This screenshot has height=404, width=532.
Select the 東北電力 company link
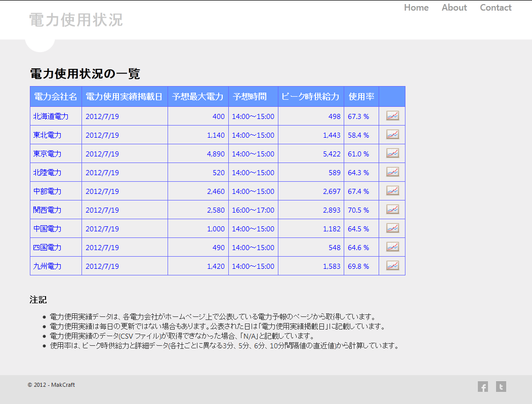[x=47, y=135]
